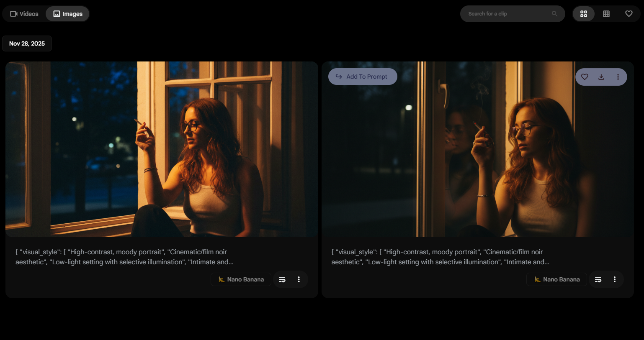644x340 pixels.
Task: Select the Images tab
Action: click(x=68, y=14)
